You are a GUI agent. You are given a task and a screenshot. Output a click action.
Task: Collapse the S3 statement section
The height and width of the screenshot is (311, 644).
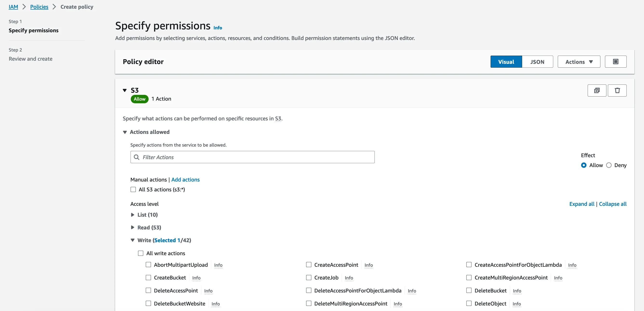coord(125,91)
